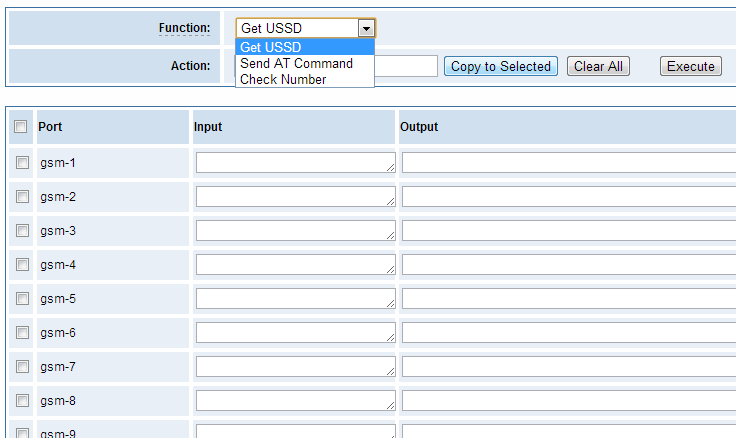This screenshot has width=736, height=438.
Task: Click the Action label
Action: 191,66
